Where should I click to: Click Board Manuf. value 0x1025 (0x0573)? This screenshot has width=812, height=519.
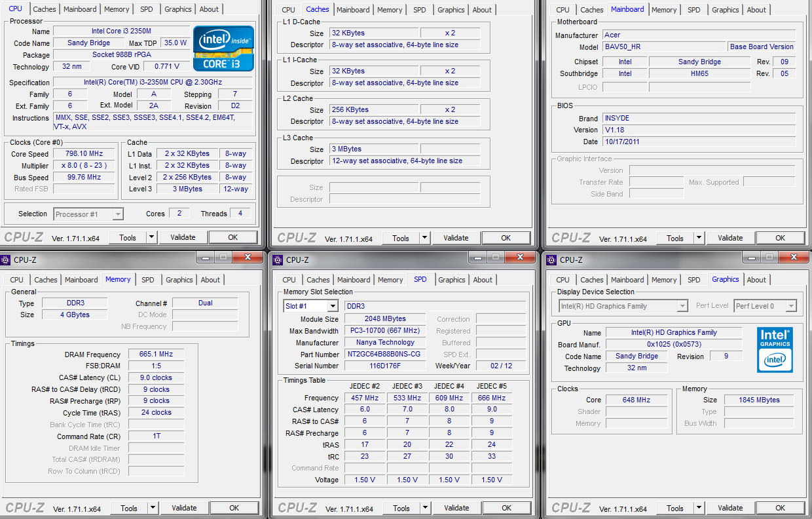pyautogui.click(x=673, y=344)
